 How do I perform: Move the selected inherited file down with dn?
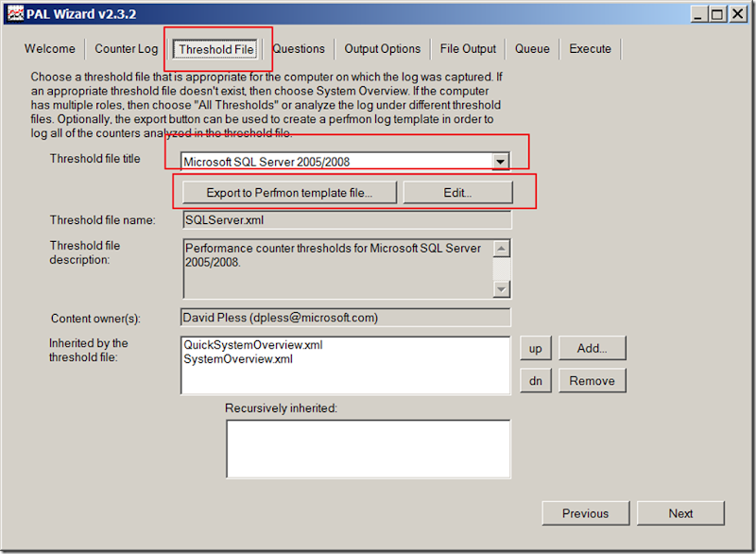click(536, 380)
